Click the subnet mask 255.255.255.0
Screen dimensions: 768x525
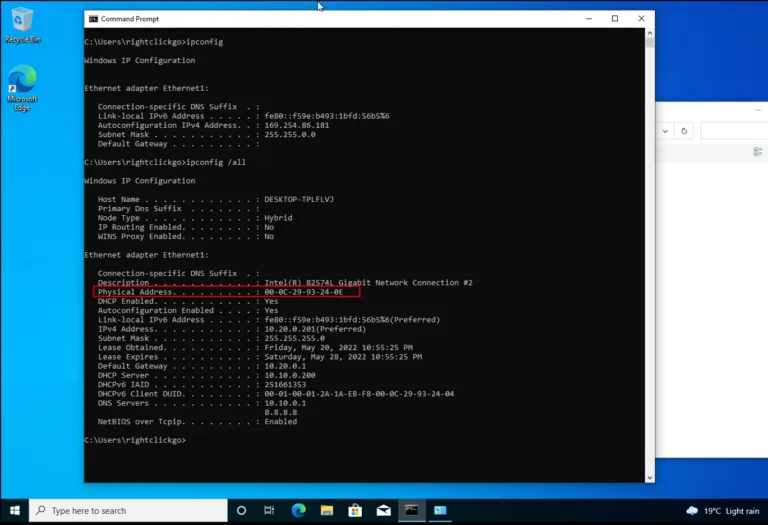(x=294, y=338)
